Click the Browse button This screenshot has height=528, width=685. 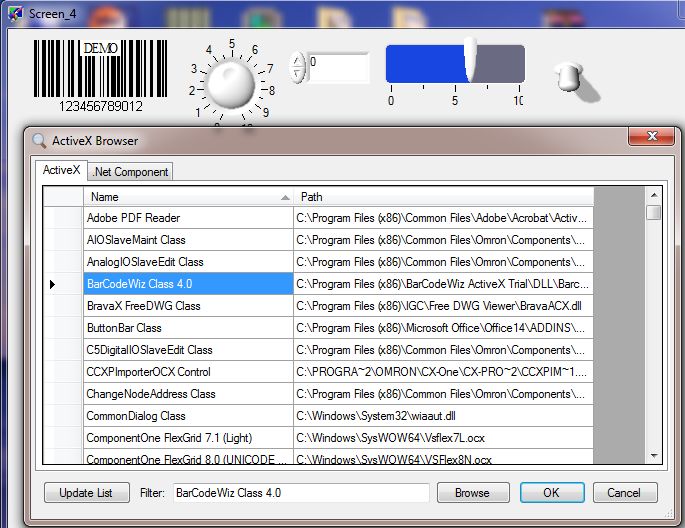click(x=472, y=493)
